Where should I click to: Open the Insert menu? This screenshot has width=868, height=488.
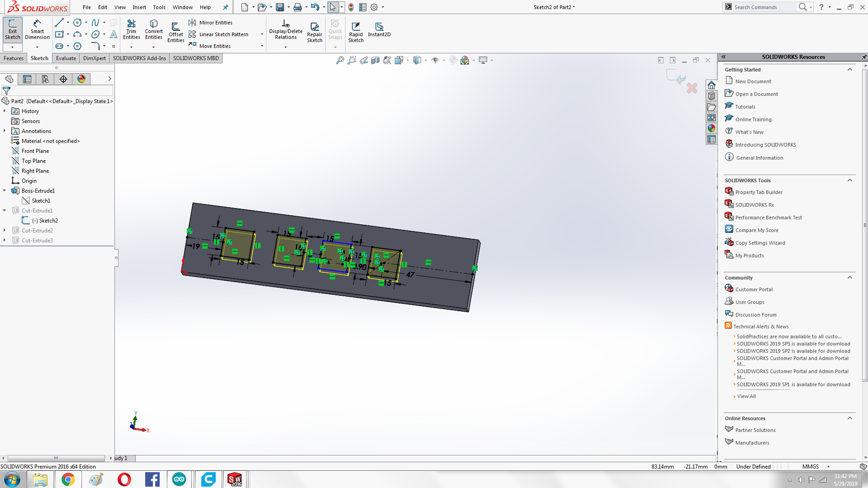tap(139, 7)
